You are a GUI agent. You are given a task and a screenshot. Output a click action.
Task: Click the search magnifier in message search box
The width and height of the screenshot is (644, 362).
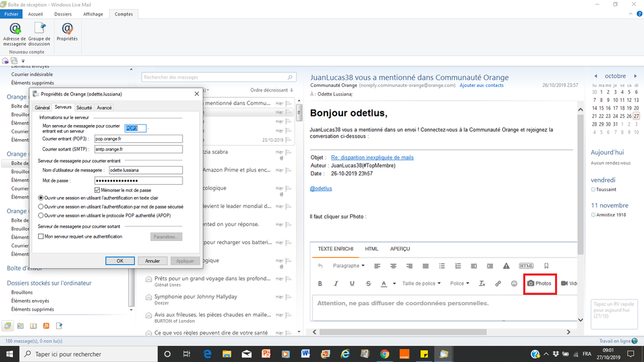pyautogui.click(x=290, y=77)
